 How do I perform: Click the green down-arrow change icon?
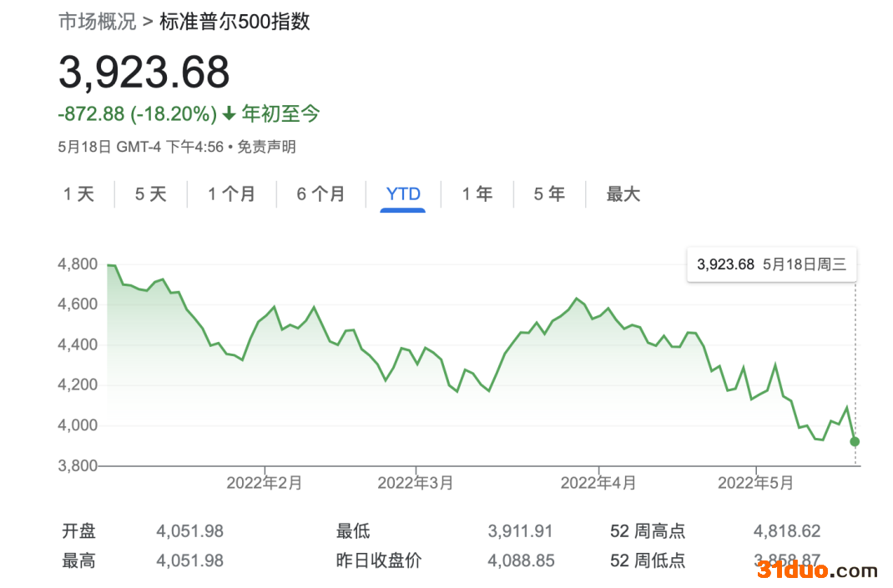[x=229, y=113]
